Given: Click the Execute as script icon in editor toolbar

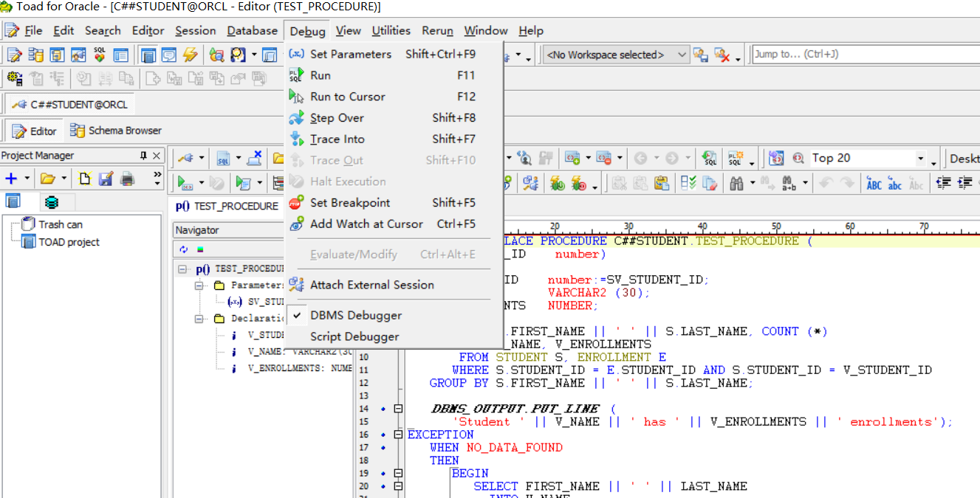Looking at the screenshot, I should [243, 183].
